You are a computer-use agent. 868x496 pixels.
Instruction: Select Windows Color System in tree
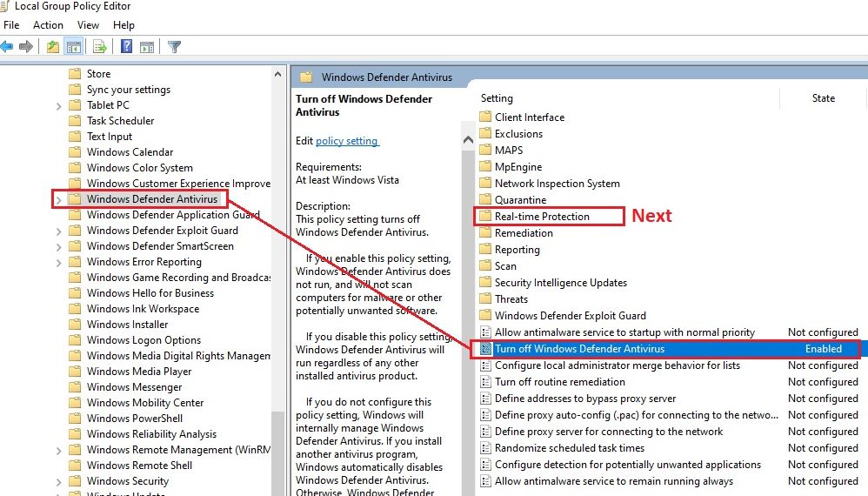(x=139, y=168)
